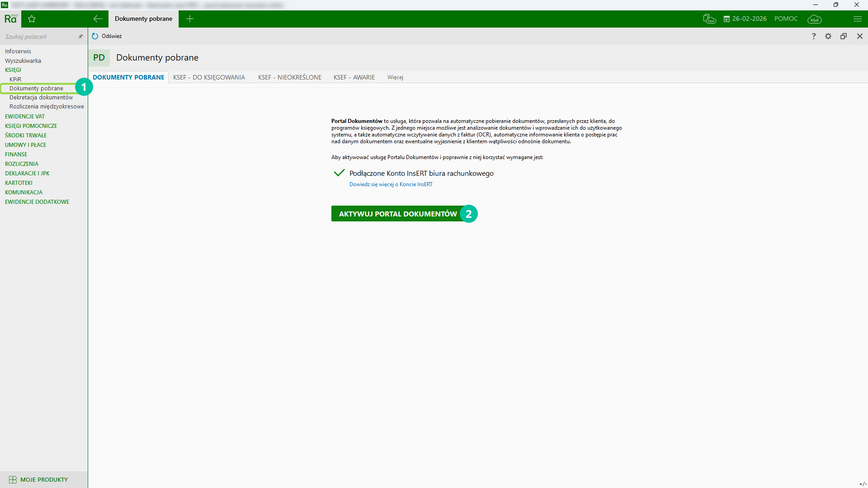Open the Dowiedz się więcej o Koncie InsERT link
This screenshot has width=868, height=488.
(391, 184)
